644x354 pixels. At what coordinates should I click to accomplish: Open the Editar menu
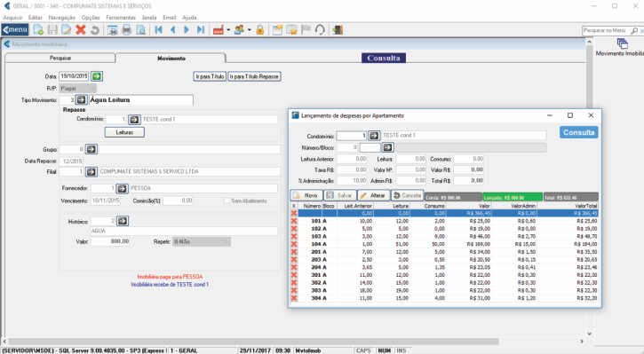tap(36, 18)
